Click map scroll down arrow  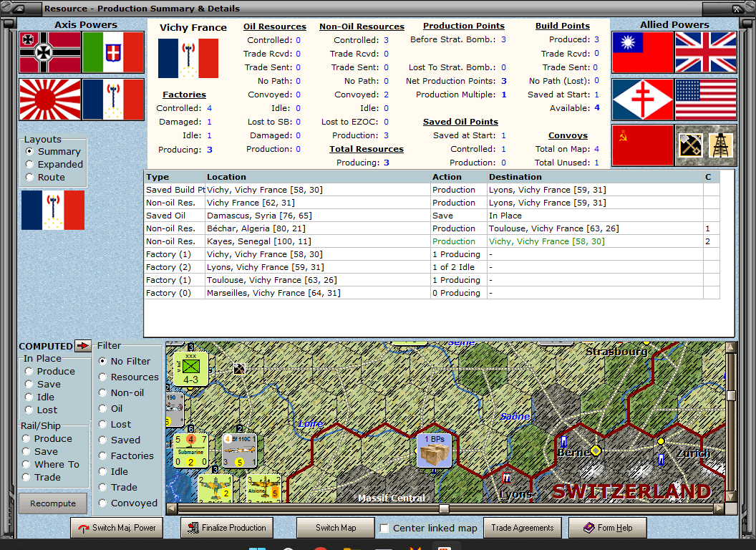tap(731, 496)
